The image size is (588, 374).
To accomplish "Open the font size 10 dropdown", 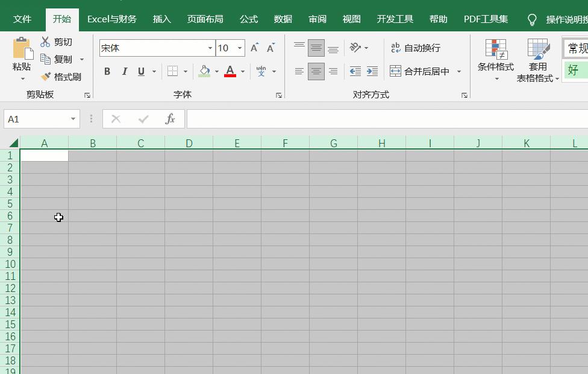I will [239, 48].
